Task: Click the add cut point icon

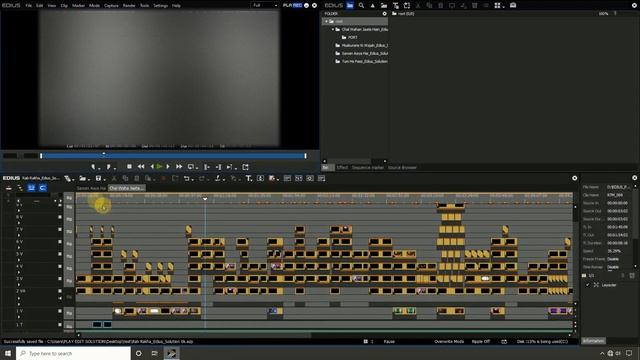Action: pyautogui.click(x=218, y=178)
